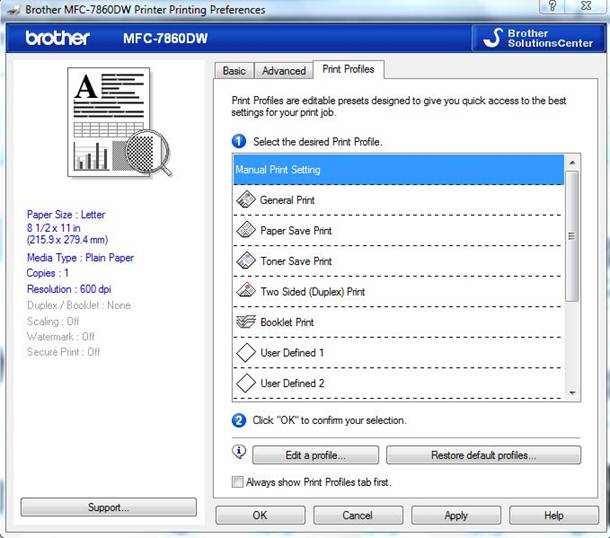Select the Manual Print Setting entry

[x=398, y=169]
